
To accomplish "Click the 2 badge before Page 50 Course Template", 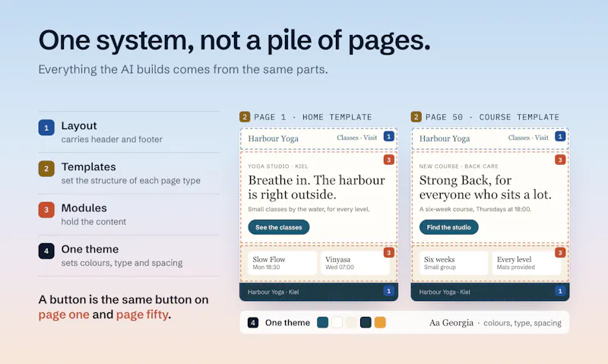I will click(x=416, y=117).
